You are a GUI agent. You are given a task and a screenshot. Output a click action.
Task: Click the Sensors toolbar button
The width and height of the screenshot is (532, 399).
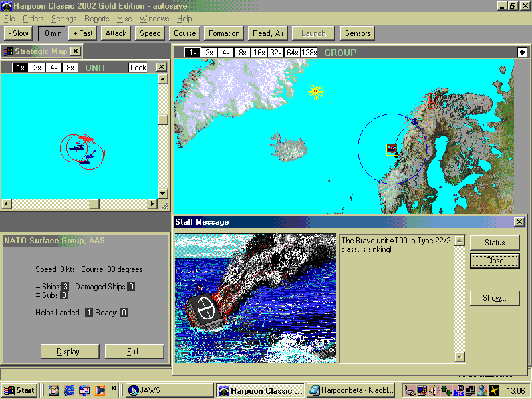(x=358, y=33)
